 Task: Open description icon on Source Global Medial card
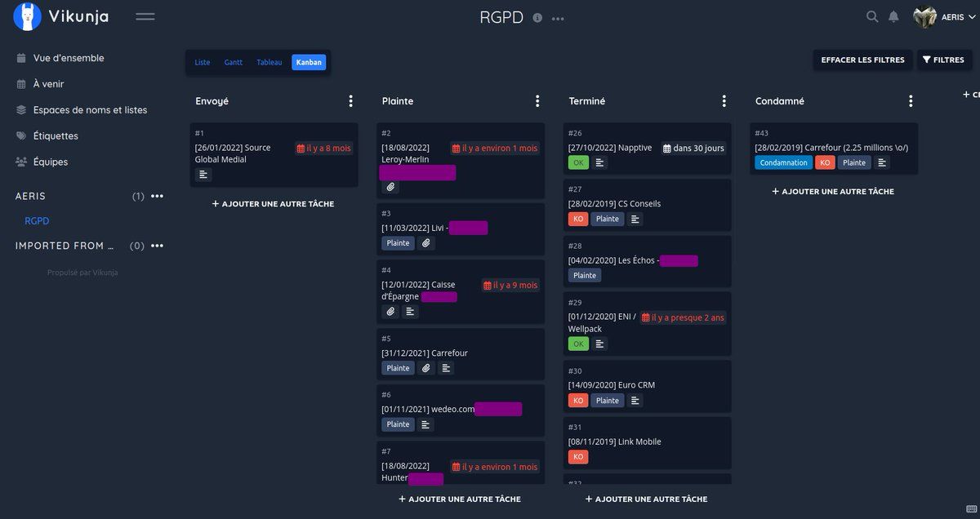(x=204, y=175)
